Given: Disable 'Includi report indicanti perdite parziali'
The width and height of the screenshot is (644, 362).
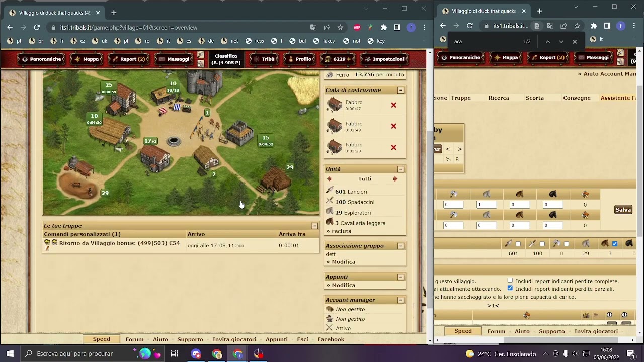Looking at the screenshot, I should pyautogui.click(x=510, y=288).
